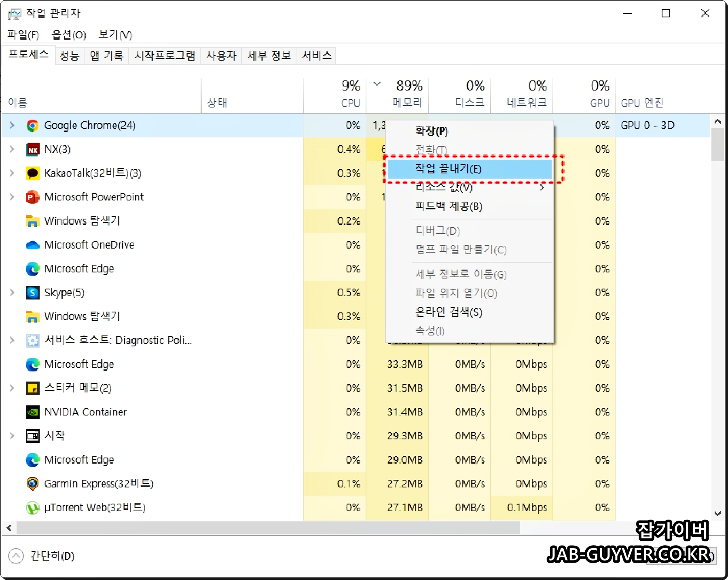
Task: Click the 서비스 호스트 Diagnostic Policy gear icon
Action: pyautogui.click(x=32, y=340)
